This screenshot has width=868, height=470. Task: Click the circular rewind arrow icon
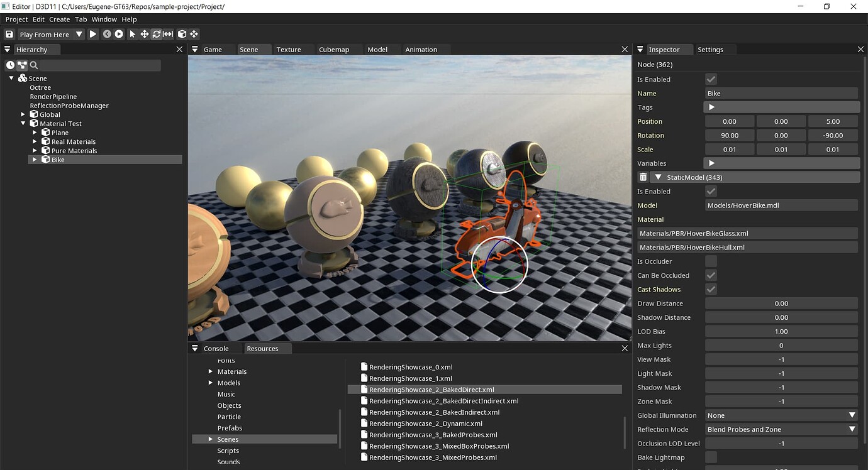coord(107,35)
